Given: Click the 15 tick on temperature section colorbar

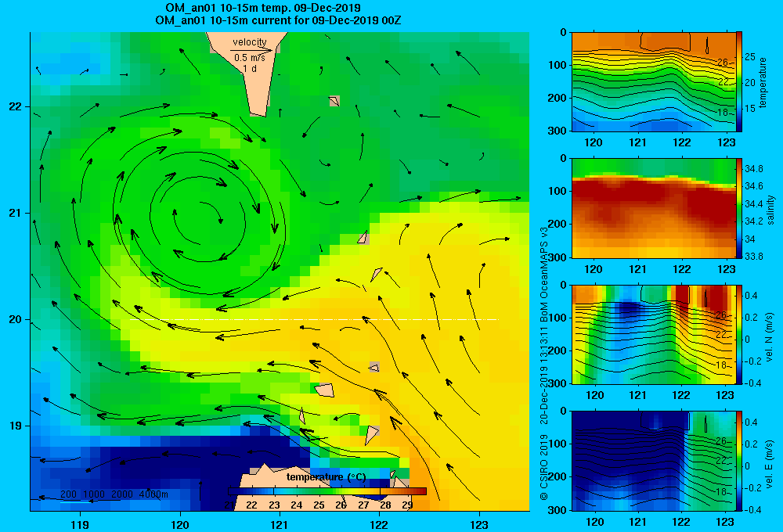Looking at the screenshot, I should pyautogui.click(x=750, y=108).
